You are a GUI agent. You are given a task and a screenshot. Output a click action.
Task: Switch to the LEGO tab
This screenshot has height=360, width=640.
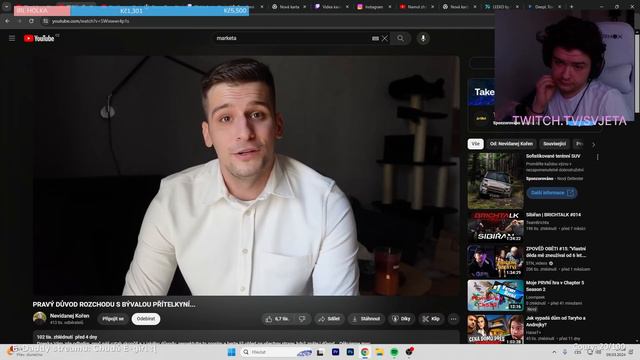click(501, 7)
